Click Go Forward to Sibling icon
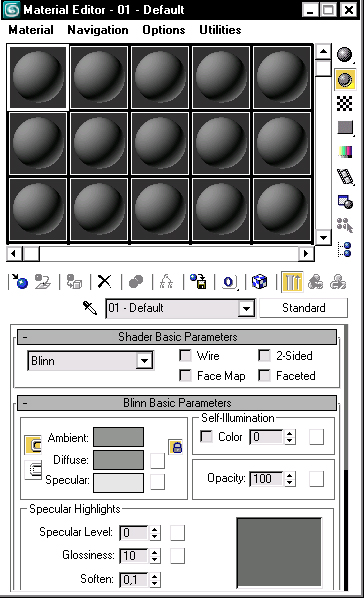 338,282
